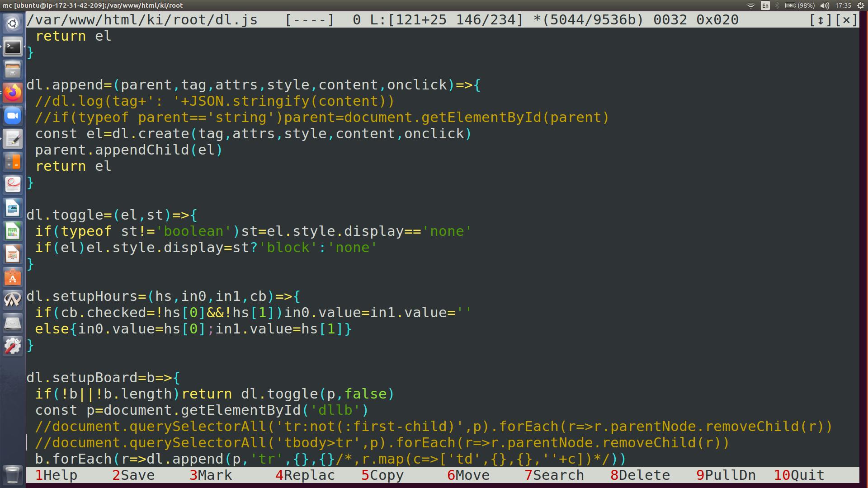The image size is (868, 488).
Task: Open LibreOffice Impress from the dock
Action: [x=13, y=255]
